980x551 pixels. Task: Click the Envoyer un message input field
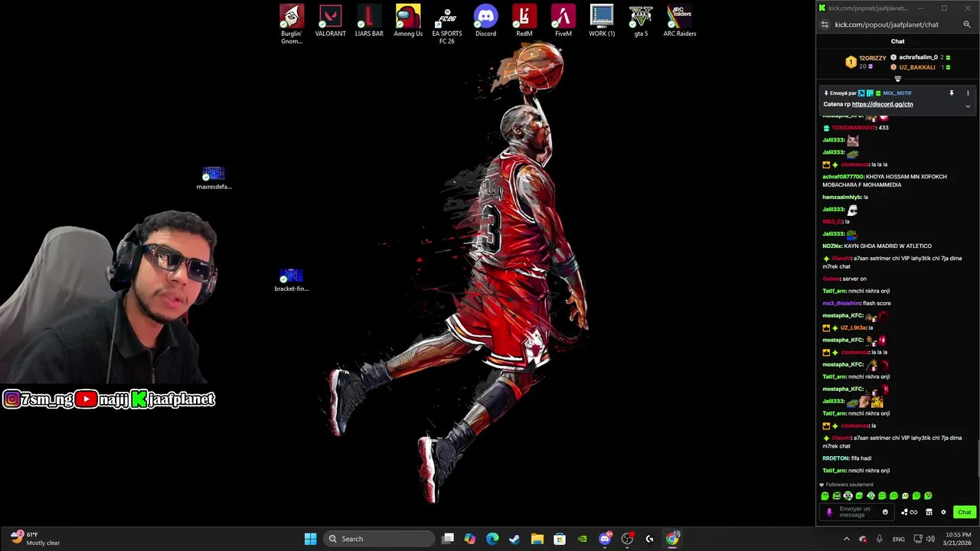point(856,512)
